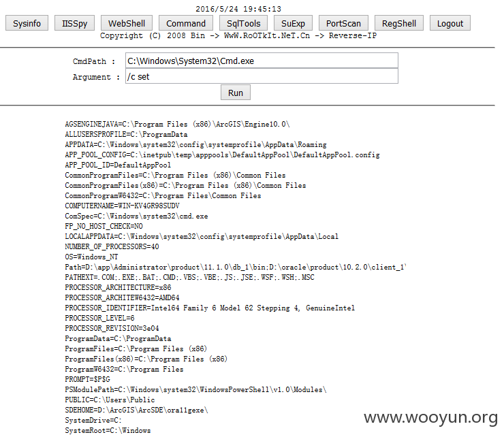This screenshot has width=504, height=437.
Task: Click the AGSENGINEJAVA output line
Action: point(177,124)
